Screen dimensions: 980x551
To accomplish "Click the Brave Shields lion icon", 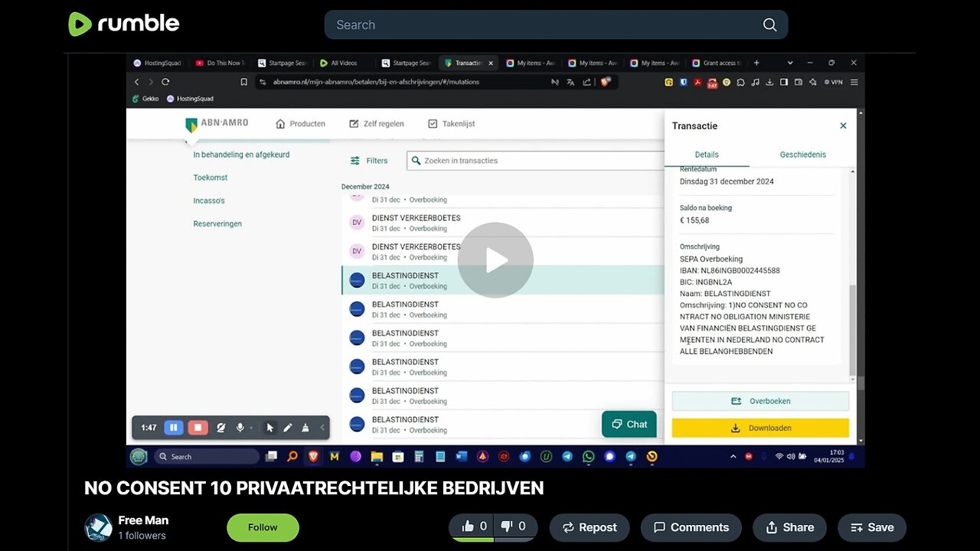I will pyautogui.click(x=606, y=82).
